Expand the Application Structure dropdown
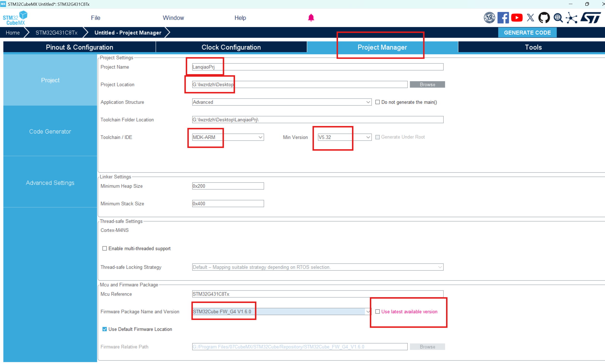 coord(282,102)
